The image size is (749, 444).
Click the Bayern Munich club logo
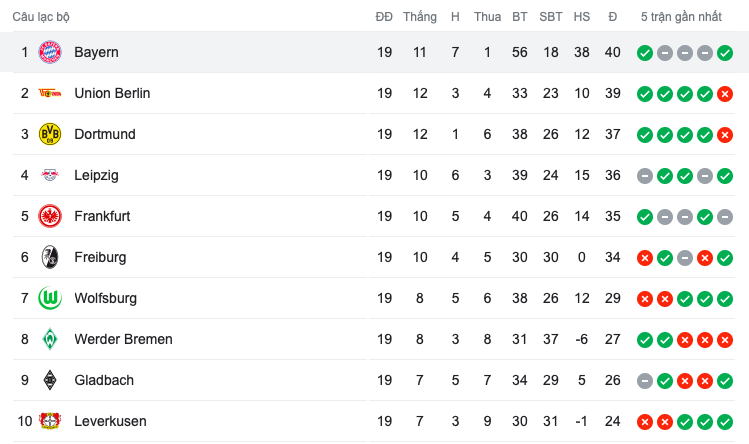pos(49,52)
